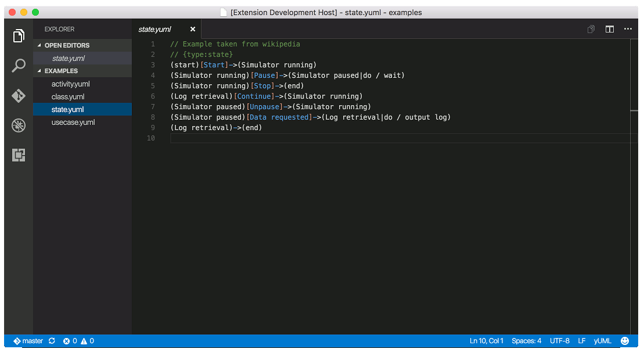
Task: Change indentation via Spaces: 4
Action: [x=526, y=341]
